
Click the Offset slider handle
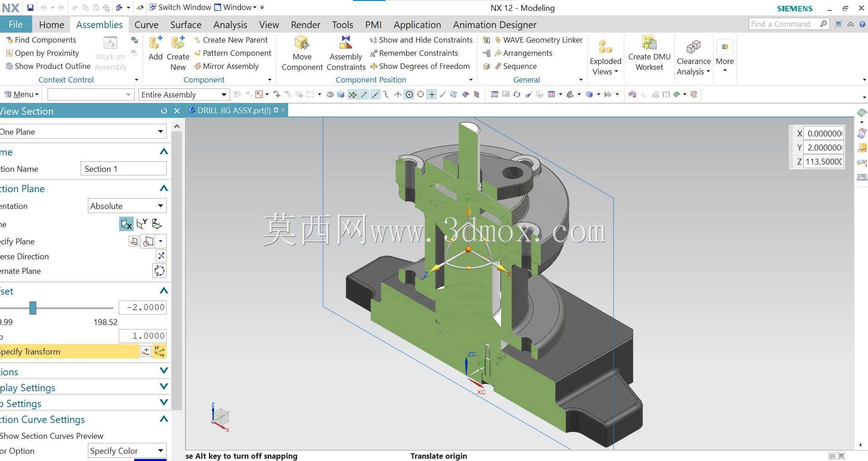point(33,308)
